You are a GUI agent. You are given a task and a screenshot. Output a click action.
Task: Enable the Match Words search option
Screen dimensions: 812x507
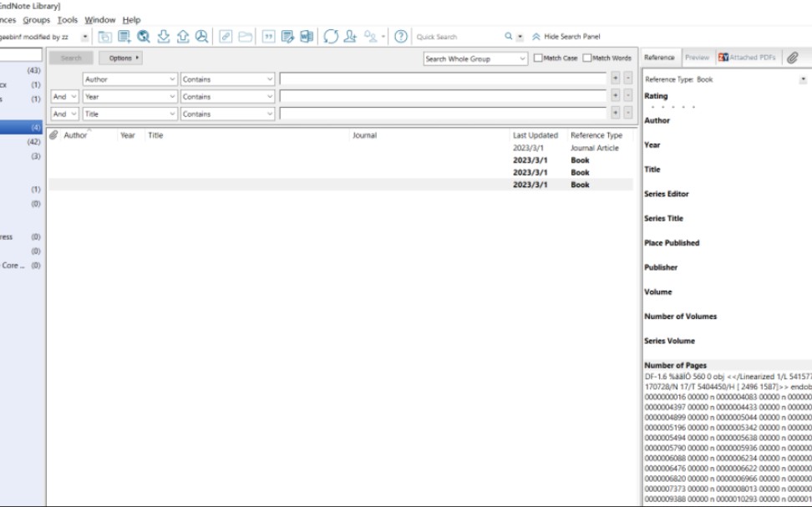click(587, 59)
